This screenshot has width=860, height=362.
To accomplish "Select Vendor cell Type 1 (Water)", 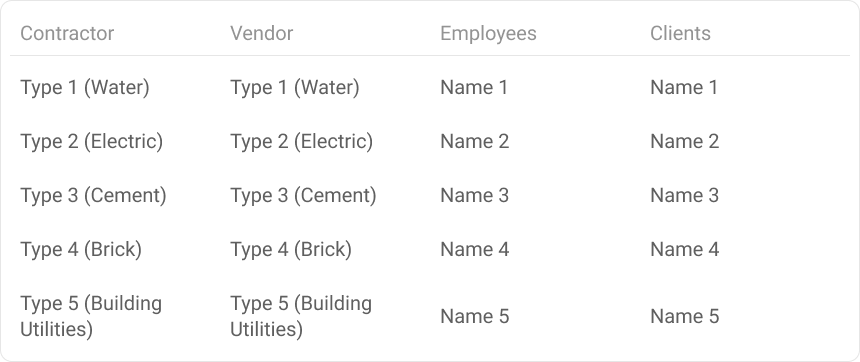I will (295, 88).
